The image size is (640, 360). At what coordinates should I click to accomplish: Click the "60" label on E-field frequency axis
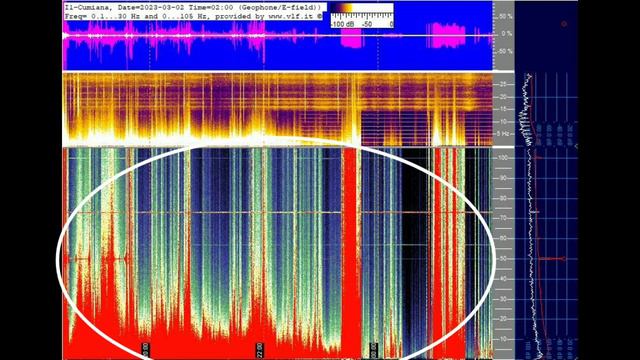(x=504, y=238)
